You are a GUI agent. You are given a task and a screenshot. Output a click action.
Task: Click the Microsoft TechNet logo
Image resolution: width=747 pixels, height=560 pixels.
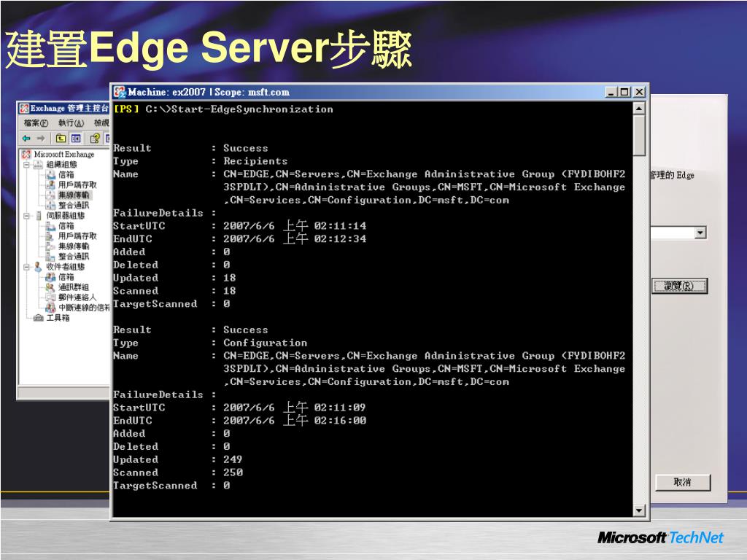click(x=660, y=537)
